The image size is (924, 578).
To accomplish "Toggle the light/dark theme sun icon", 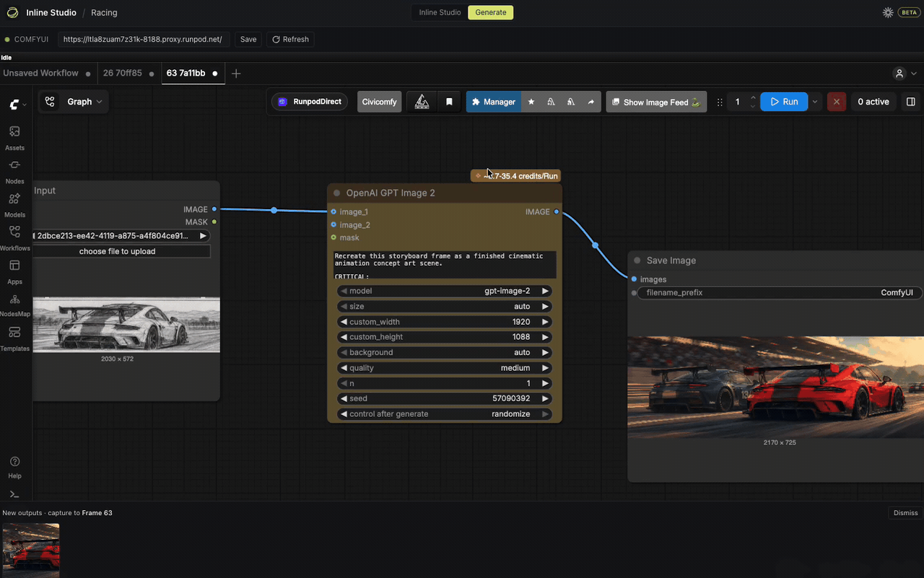I will point(888,12).
